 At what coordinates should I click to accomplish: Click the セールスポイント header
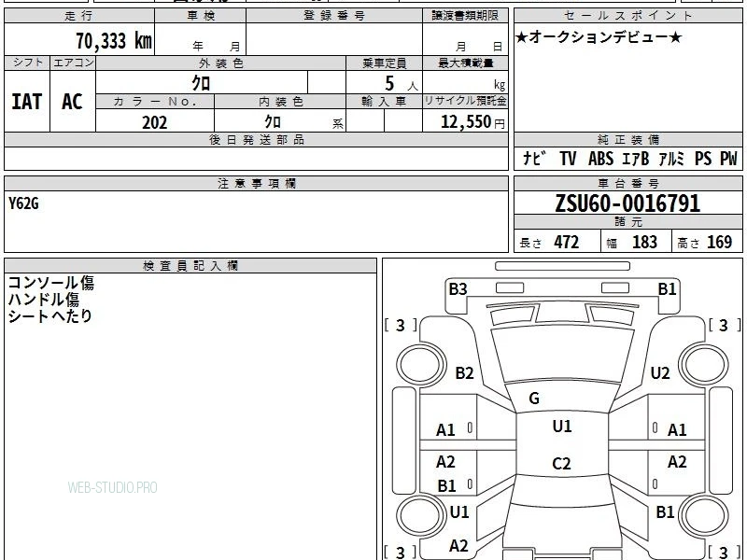[627, 16]
